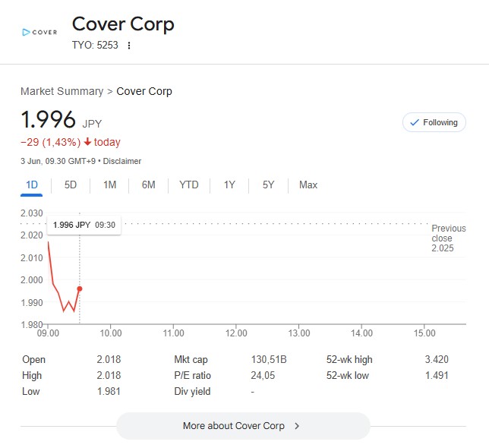Click the red chart marker dot at 09:30
The width and height of the screenshot is (489, 448).
point(80,289)
